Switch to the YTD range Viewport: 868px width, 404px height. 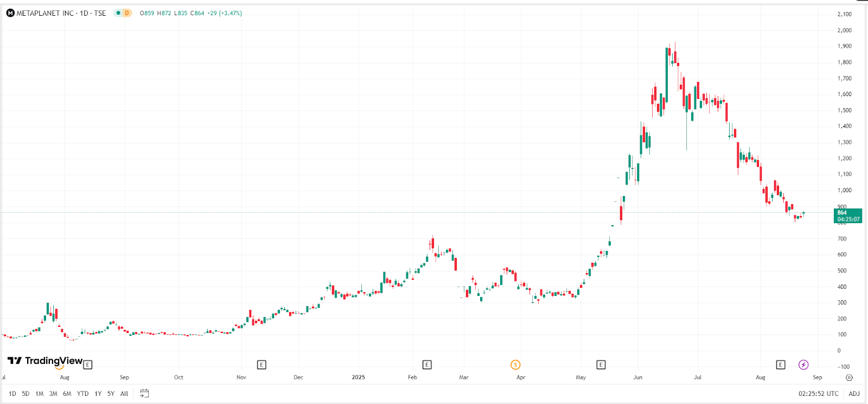(82, 394)
